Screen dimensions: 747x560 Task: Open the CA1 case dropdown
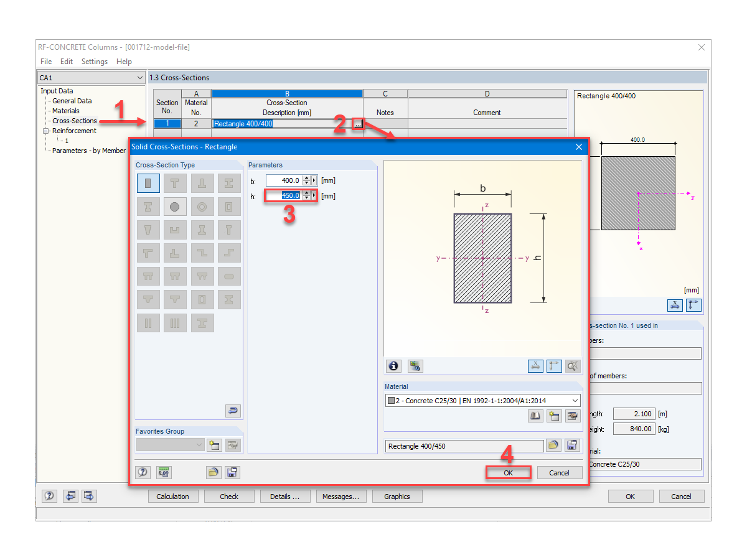tap(139, 78)
